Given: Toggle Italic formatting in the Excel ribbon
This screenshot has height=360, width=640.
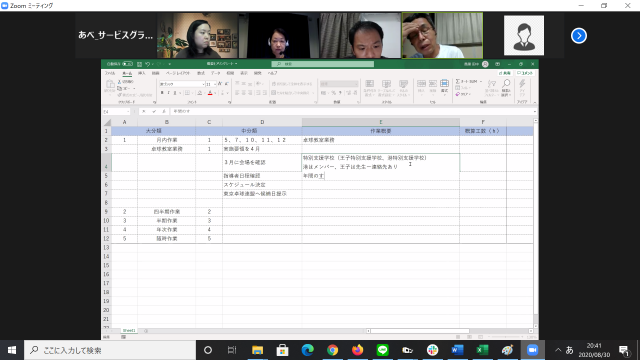Looking at the screenshot, I should coord(169,93).
